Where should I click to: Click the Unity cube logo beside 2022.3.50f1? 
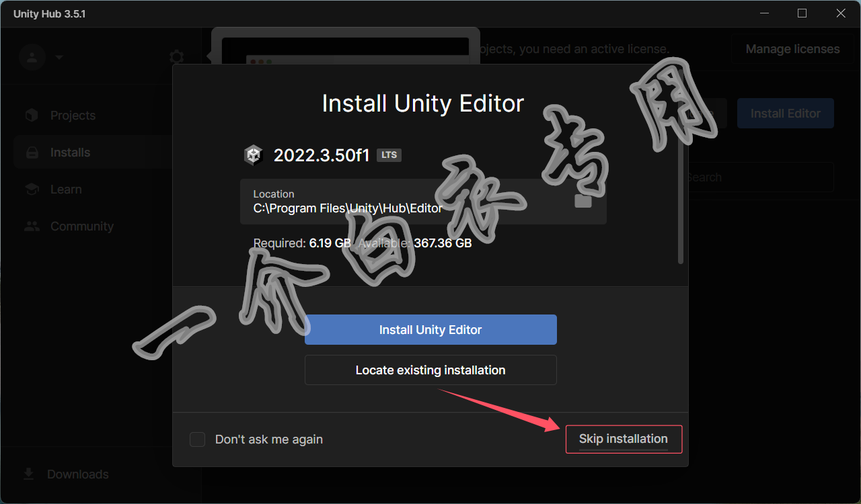tap(253, 155)
